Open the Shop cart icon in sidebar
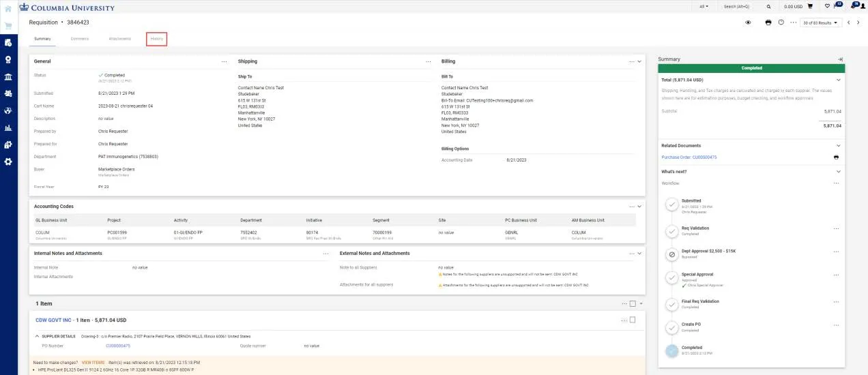This screenshot has height=375, width=868. tap(8, 26)
